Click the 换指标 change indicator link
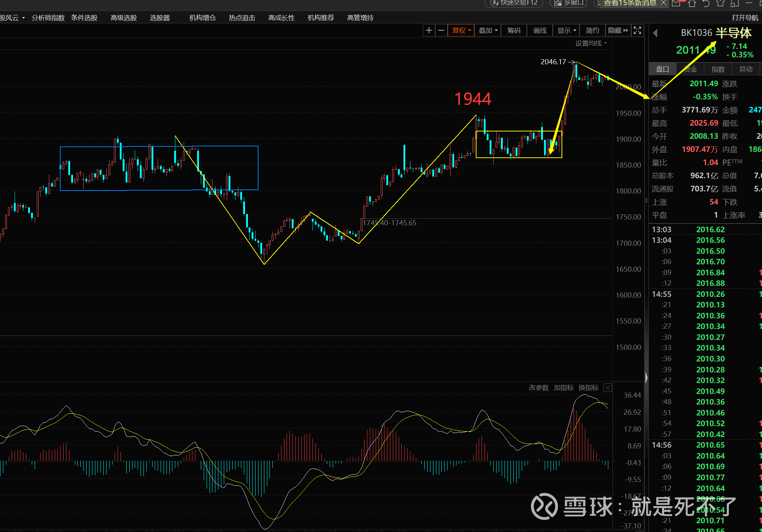Screen dimensions: 762x532 pos(588,388)
